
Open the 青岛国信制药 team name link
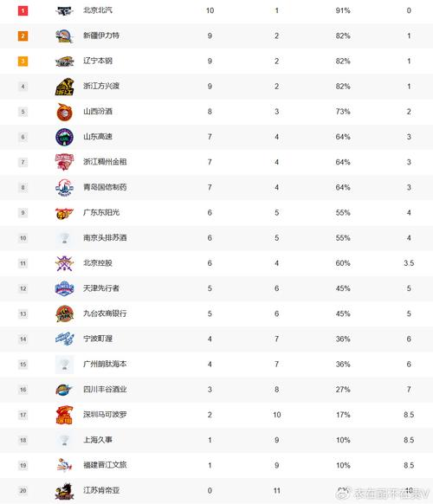pos(105,187)
